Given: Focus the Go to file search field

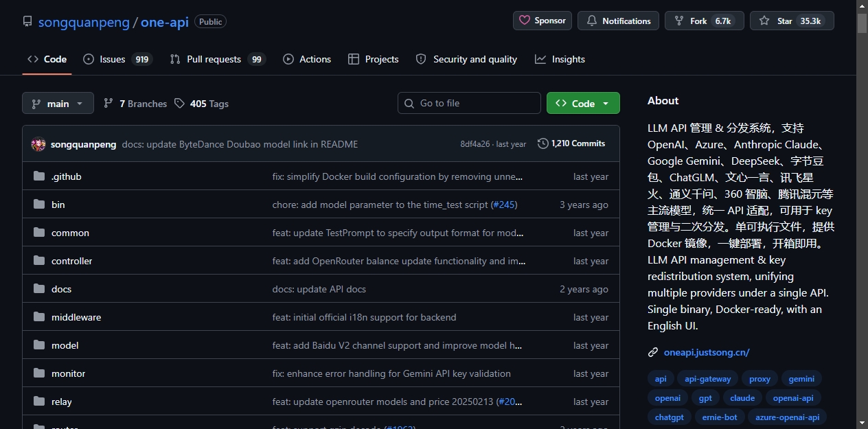Looking at the screenshot, I should (x=469, y=103).
